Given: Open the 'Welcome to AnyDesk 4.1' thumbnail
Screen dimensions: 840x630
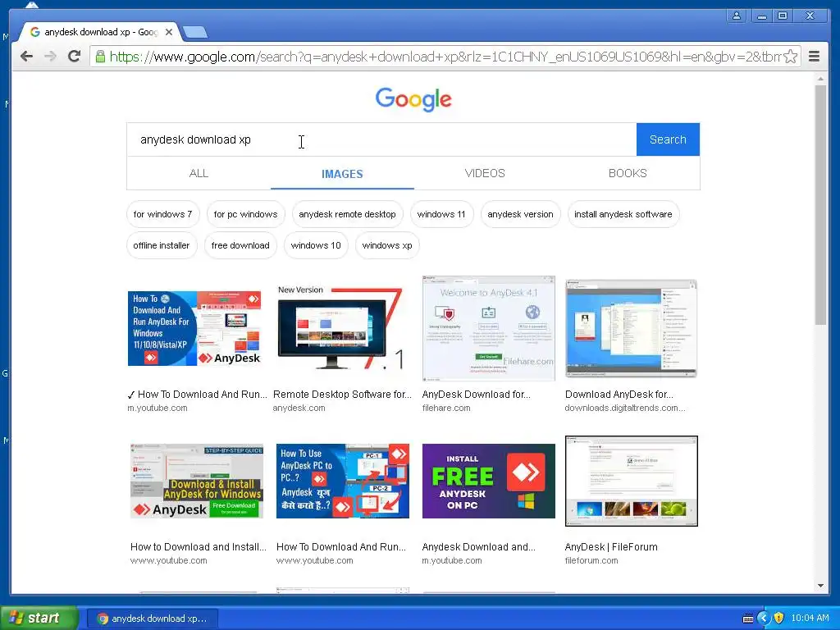Looking at the screenshot, I should tap(489, 328).
